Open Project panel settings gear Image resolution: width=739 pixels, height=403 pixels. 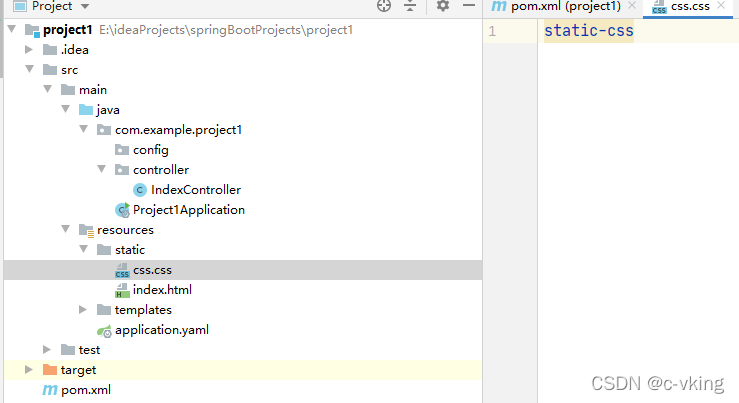pos(443,5)
